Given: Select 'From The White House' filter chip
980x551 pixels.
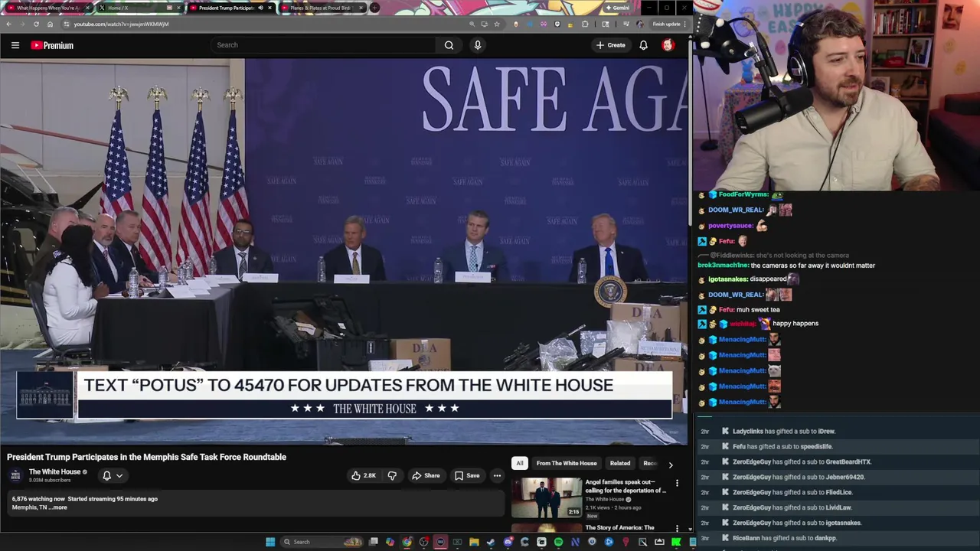Looking at the screenshot, I should (x=567, y=463).
